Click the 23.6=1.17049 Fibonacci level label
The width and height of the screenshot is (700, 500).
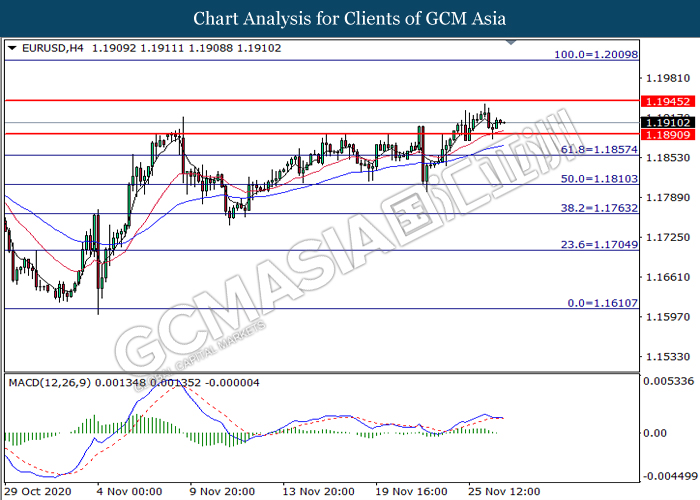pyautogui.click(x=599, y=244)
